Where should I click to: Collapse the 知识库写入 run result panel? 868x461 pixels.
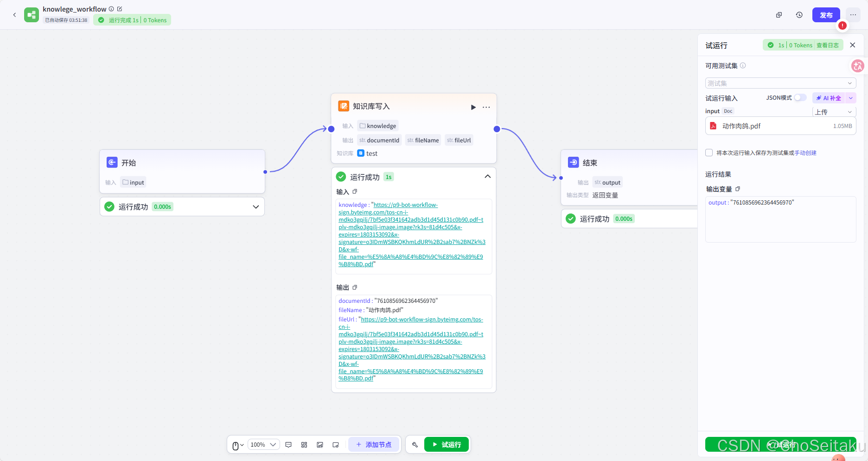[x=488, y=176]
